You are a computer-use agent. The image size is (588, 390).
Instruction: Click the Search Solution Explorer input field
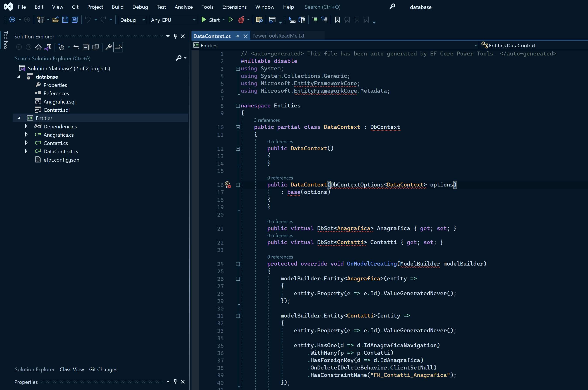click(94, 58)
